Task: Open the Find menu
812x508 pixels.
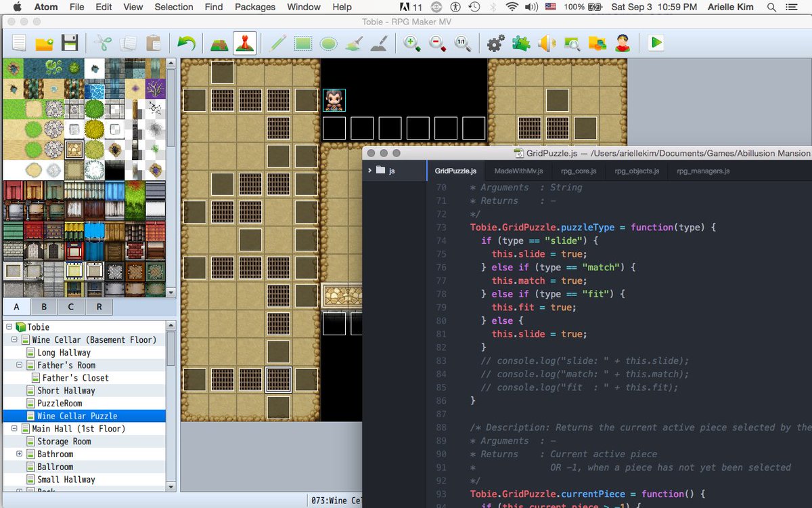Action: click(214, 7)
